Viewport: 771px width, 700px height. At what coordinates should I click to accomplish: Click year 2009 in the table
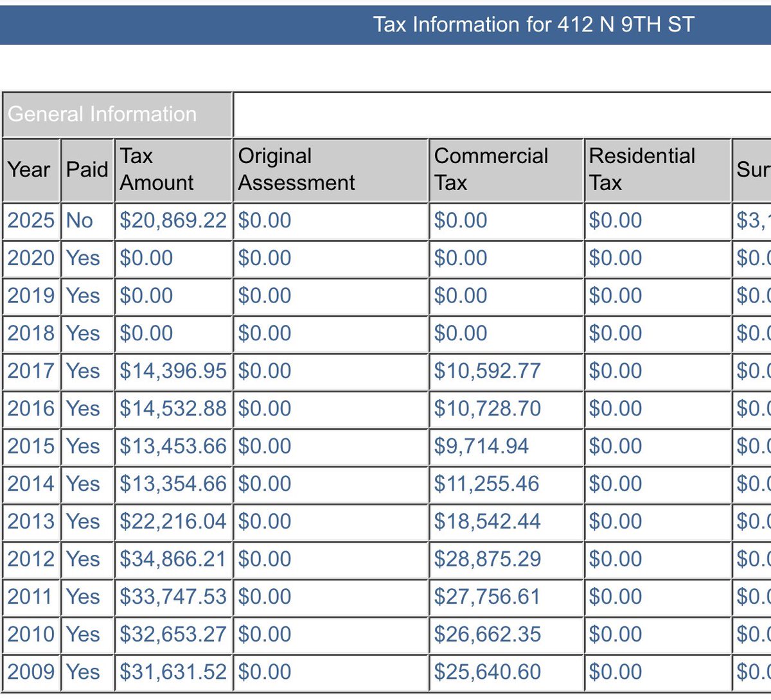point(31,672)
